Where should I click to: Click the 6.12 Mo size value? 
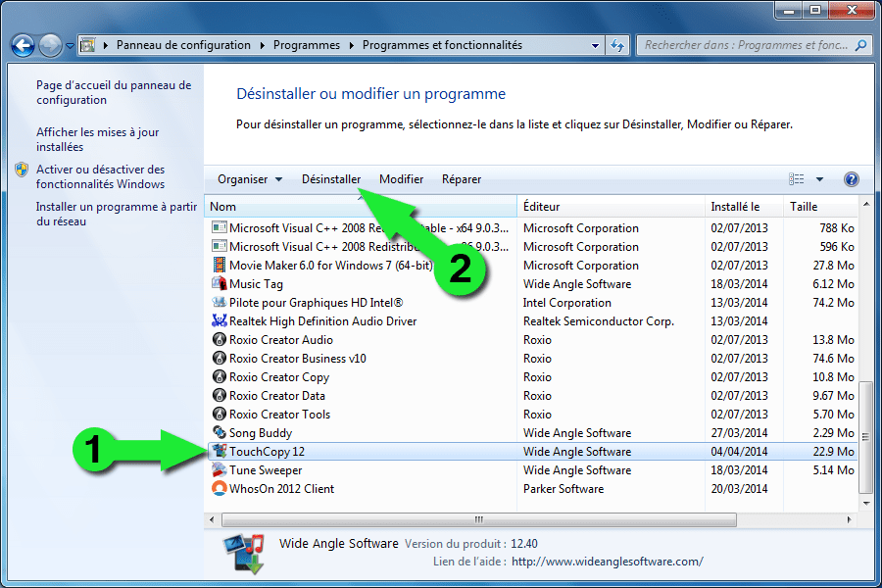[x=833, y=284]
